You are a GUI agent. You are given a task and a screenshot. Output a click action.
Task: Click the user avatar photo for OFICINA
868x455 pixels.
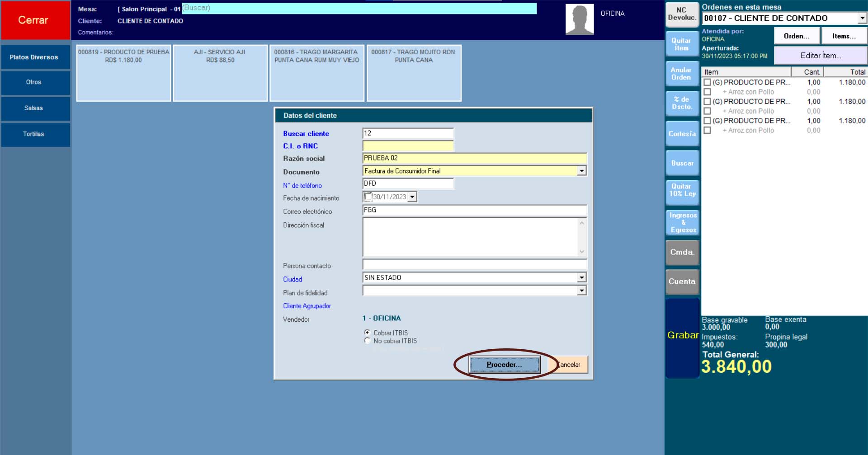point(580,19)
